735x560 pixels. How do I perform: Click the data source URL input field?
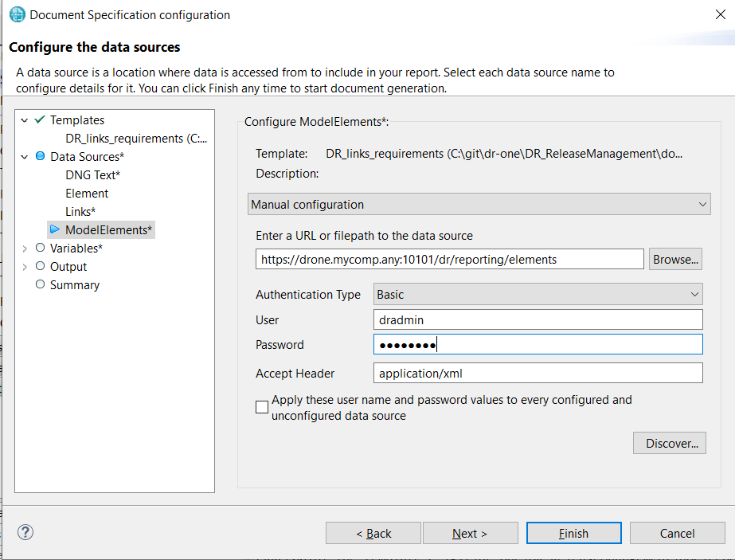tap(449, 259)
